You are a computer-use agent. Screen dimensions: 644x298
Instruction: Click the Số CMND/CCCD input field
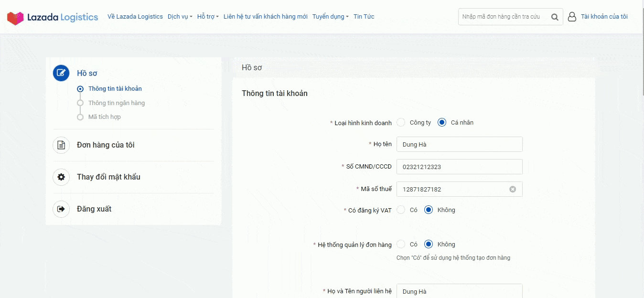click(459, 167)
